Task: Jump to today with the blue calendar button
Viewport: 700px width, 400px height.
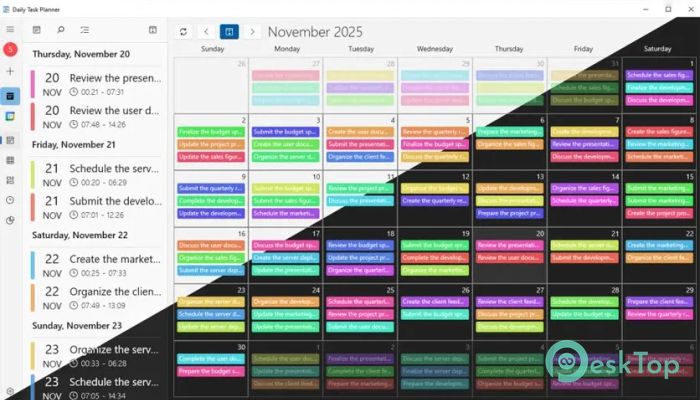Action: click(x=229, y=32)
